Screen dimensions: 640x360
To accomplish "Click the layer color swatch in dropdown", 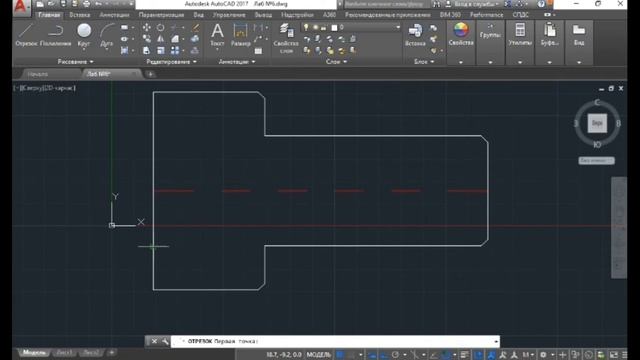I will pos(334,27).
